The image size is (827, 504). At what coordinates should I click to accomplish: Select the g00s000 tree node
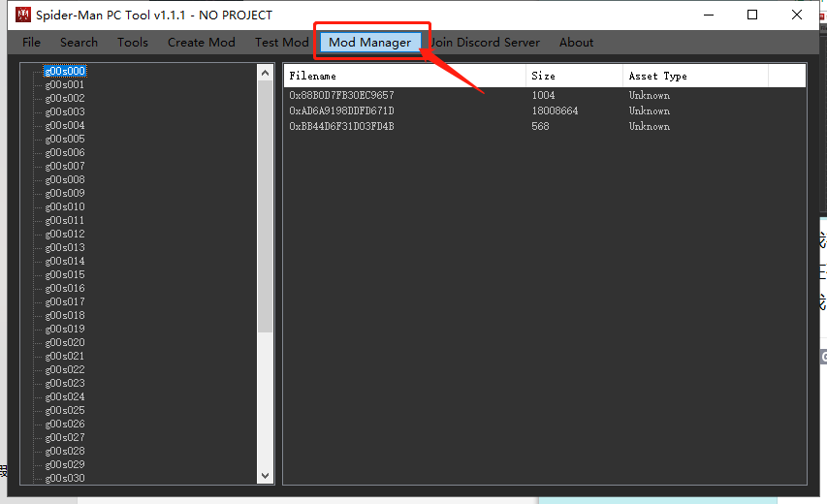click(x=65, y=71)
